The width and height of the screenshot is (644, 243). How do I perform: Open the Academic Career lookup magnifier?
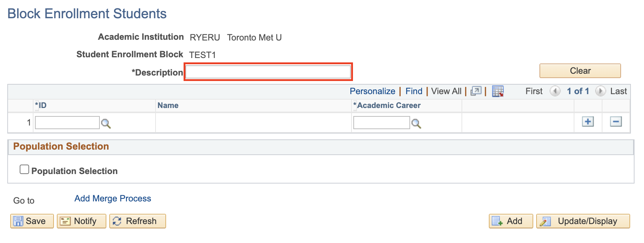pyautogui.click(x=416, y=124)
